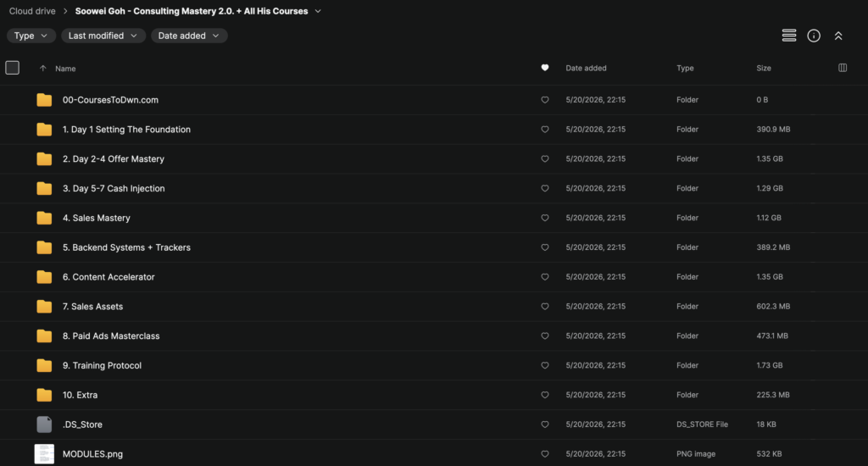This screenshot has height=466, width=868.
Task: Click the favorites heart column header
Action: 545,68
